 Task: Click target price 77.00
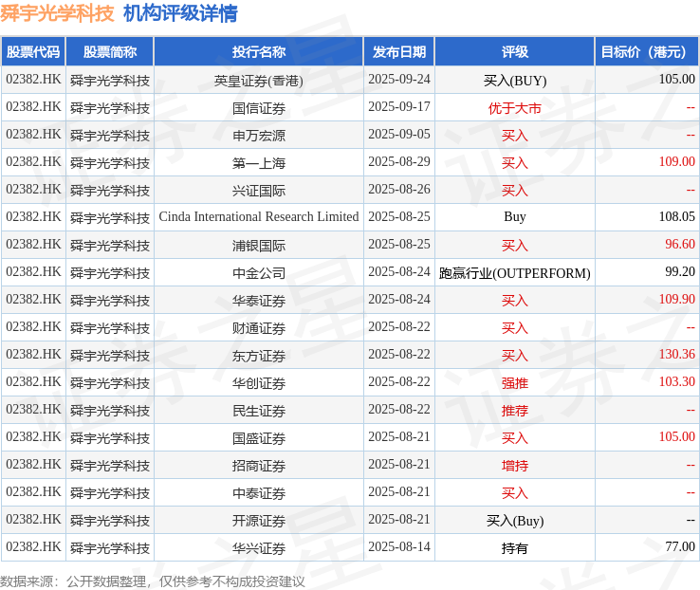(x=679, y=547)
